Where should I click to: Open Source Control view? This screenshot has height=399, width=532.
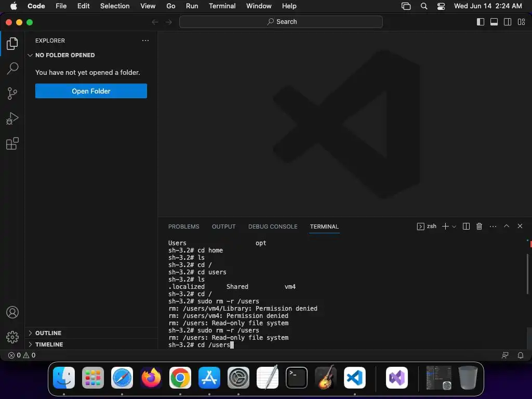click(x=12, y=94)
